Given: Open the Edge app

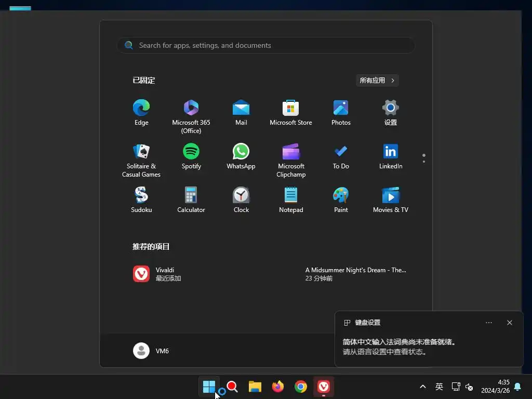Looking at the screenshot, I should pyautogui.click(x=141, y=113).
